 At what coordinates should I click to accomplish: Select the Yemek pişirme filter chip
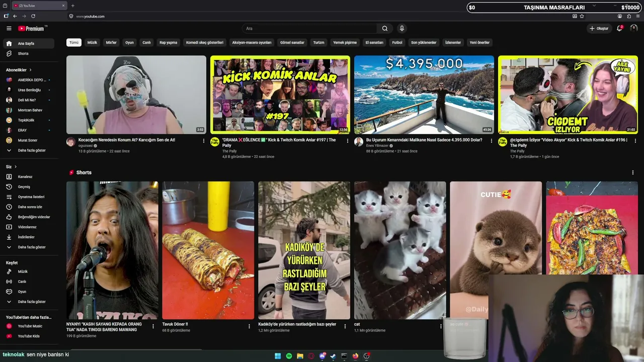coord(345,43)
